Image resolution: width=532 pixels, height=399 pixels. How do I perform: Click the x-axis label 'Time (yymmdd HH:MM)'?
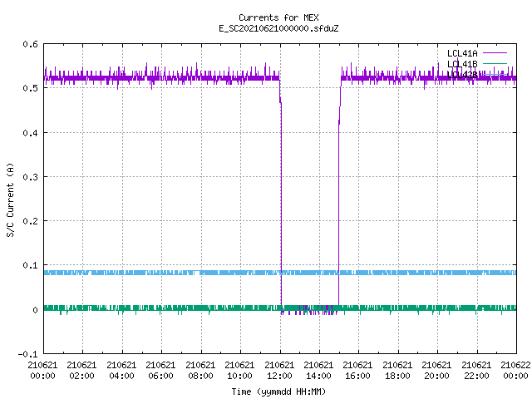point(278,392)
